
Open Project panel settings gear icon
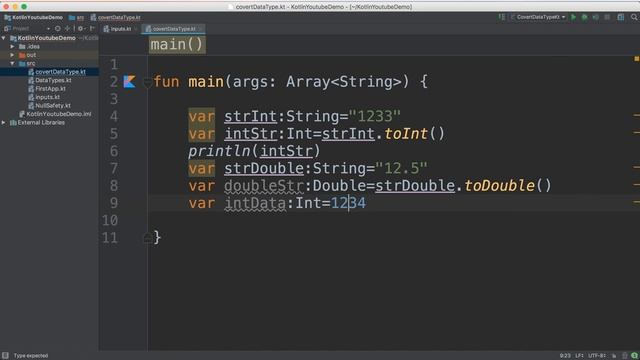coord(81,29)
